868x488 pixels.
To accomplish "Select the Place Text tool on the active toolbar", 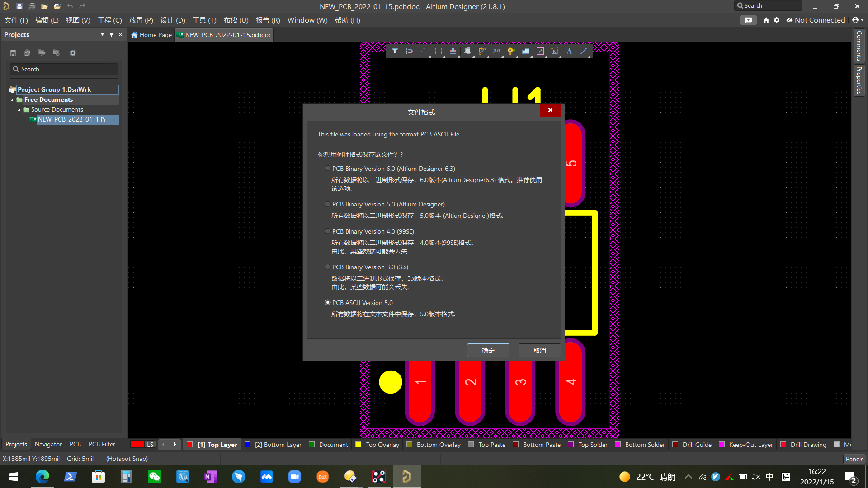I will point(569,51).
